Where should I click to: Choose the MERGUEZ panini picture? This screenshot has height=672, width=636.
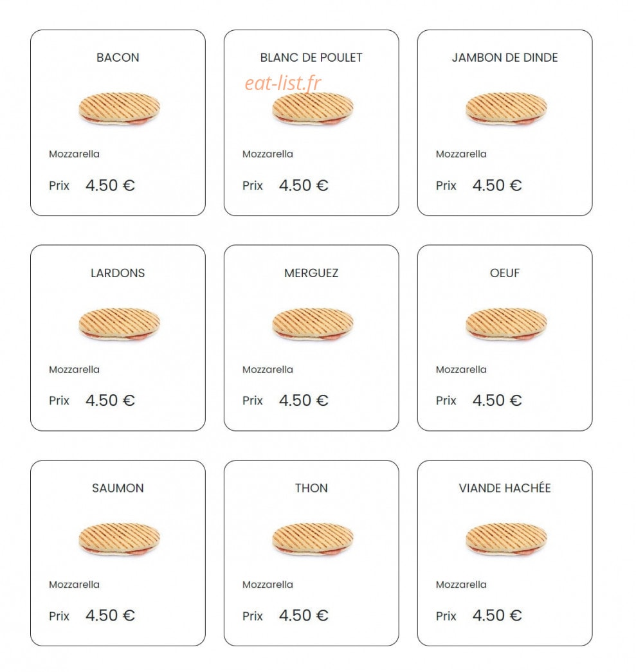click(313, 324)
